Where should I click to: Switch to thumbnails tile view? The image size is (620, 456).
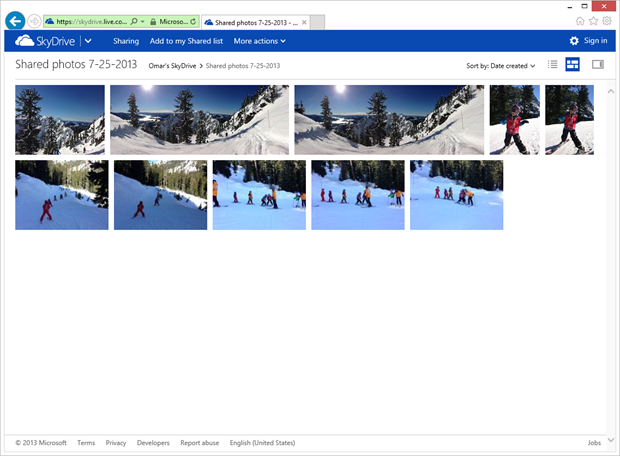pyautogui.click(x=573, y=65)
